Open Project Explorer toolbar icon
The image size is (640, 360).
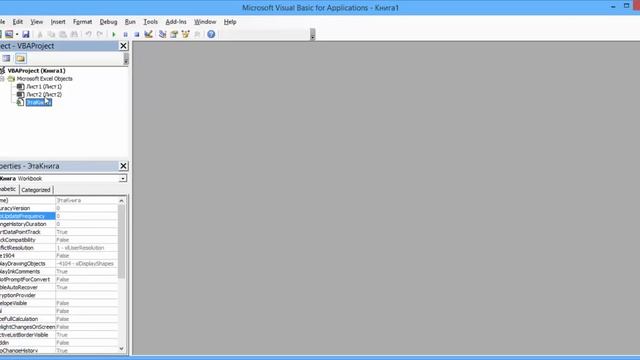(162, 34)
